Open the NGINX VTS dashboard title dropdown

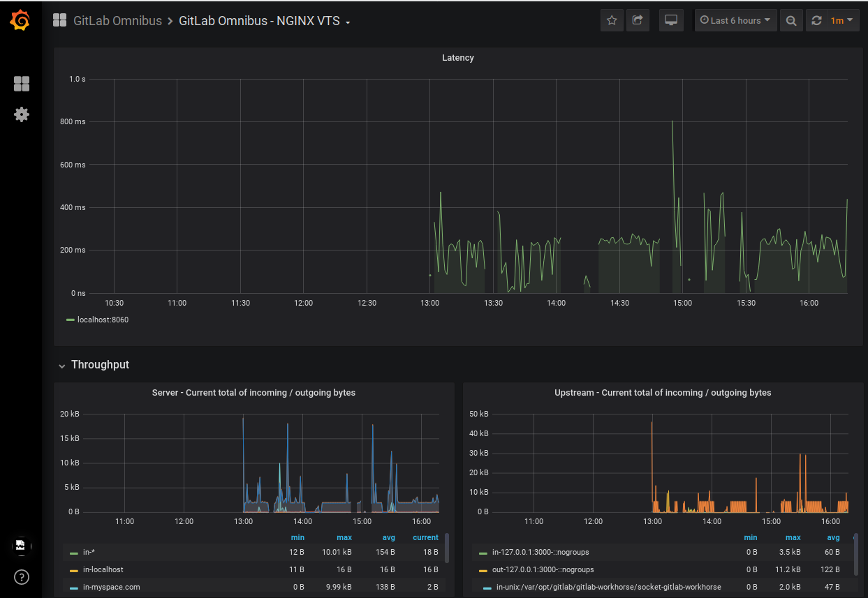(x=265, y=21)
